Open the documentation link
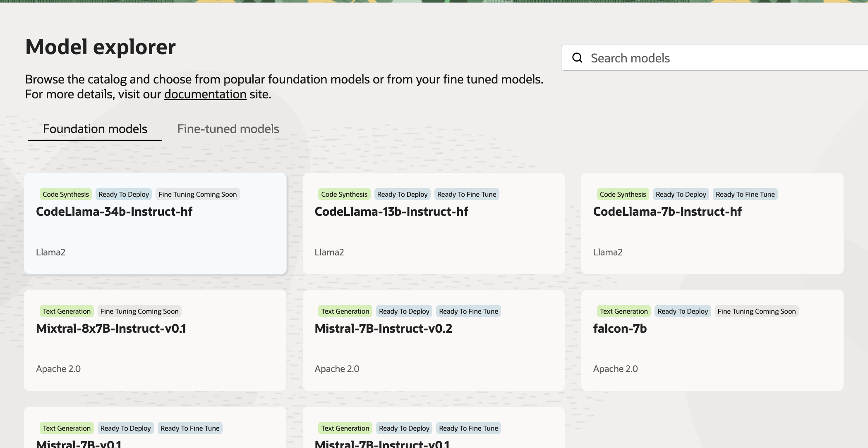Image resolution: width=868 pixels, height=448 pixels. coord(205,94)
